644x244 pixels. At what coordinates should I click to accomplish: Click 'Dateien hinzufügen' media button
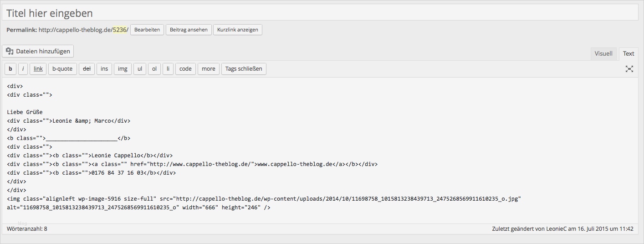click(x=38, y=51)
